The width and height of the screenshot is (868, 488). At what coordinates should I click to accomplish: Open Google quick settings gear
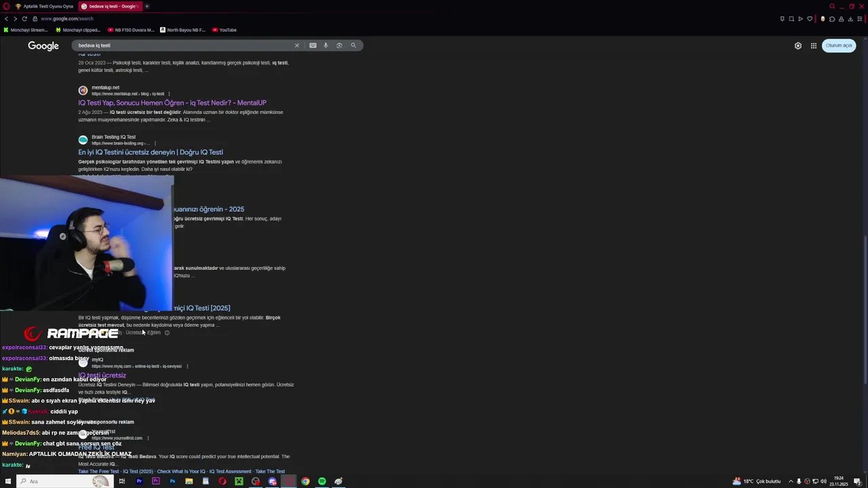pos(798,45)
